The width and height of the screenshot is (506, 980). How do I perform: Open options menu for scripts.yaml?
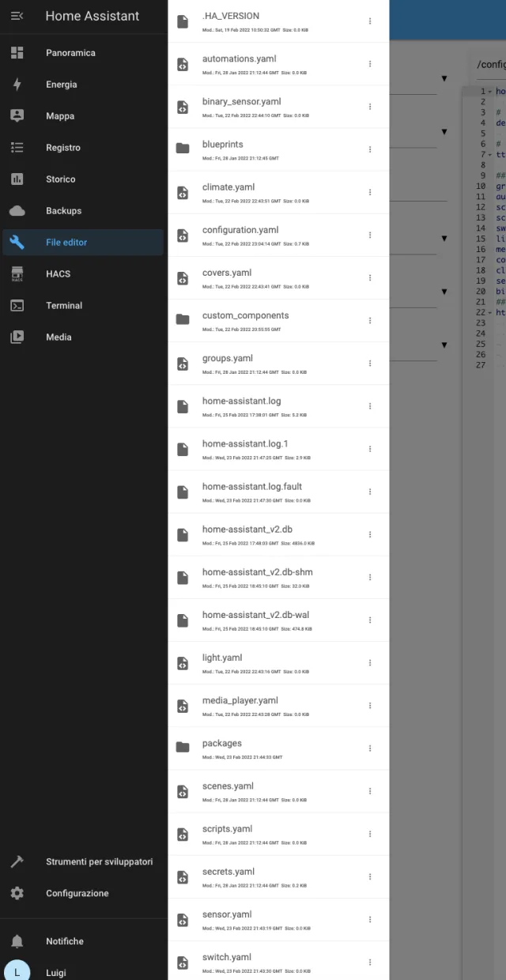click(370, 832)
